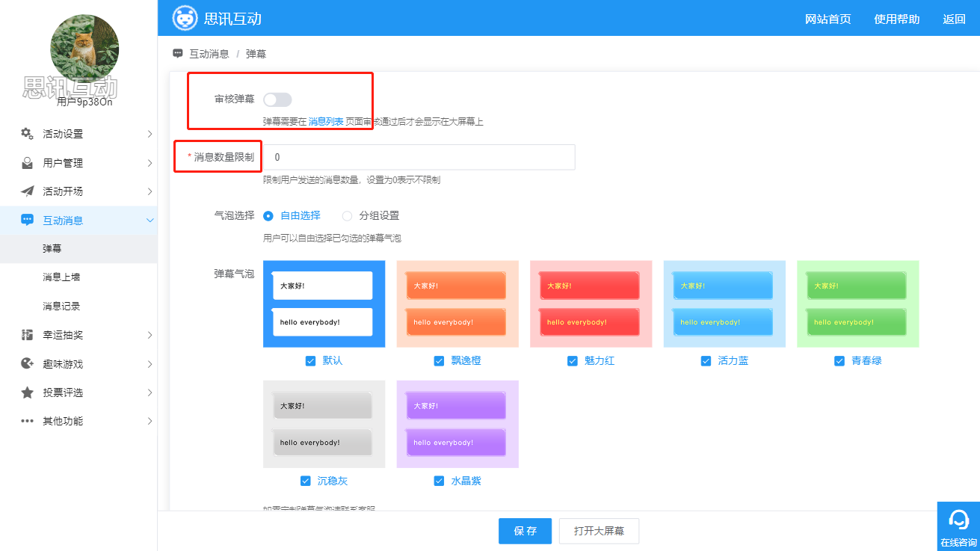
Task: Expand 趣味游戏 chevron arrow
Action: click(x=150, y=364)
